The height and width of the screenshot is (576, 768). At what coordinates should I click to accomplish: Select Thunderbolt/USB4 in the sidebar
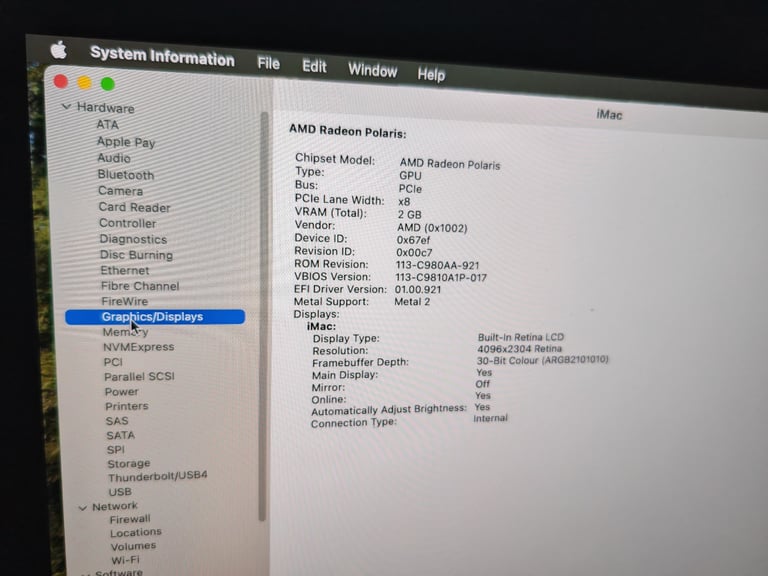158,476
